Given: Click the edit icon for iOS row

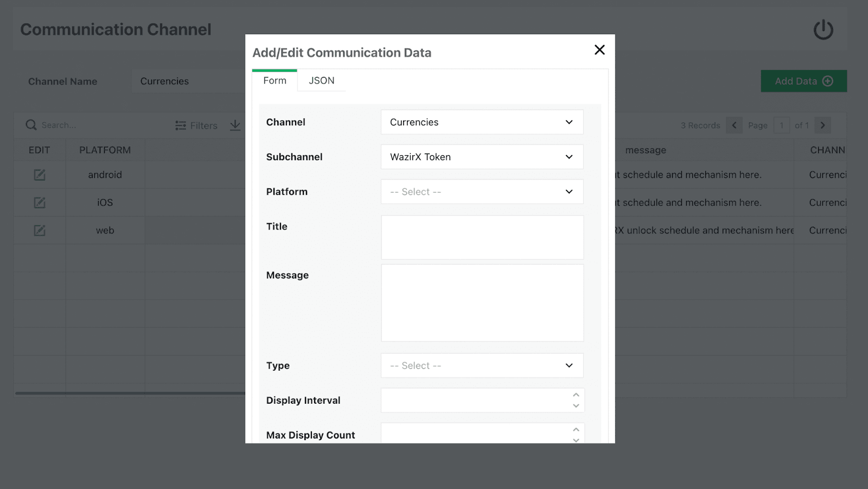Looking at the screenshot, I should 40,202.
